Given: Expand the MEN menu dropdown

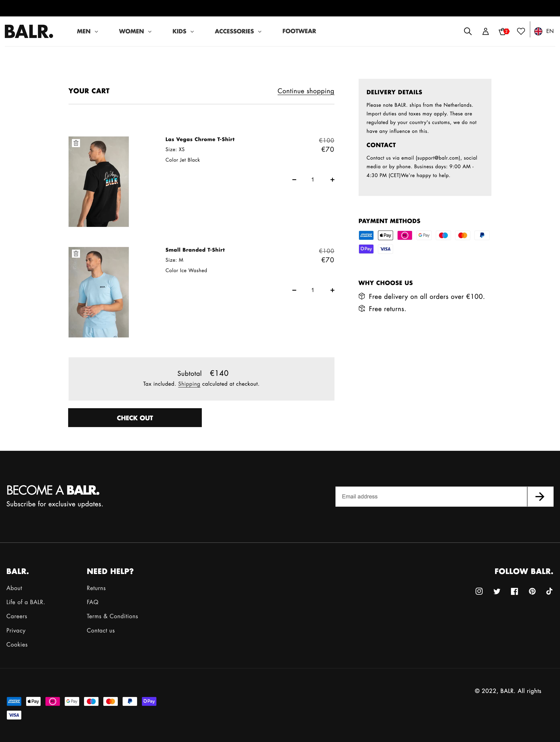Looking at the screenshot, I should [x=87, y=31].
